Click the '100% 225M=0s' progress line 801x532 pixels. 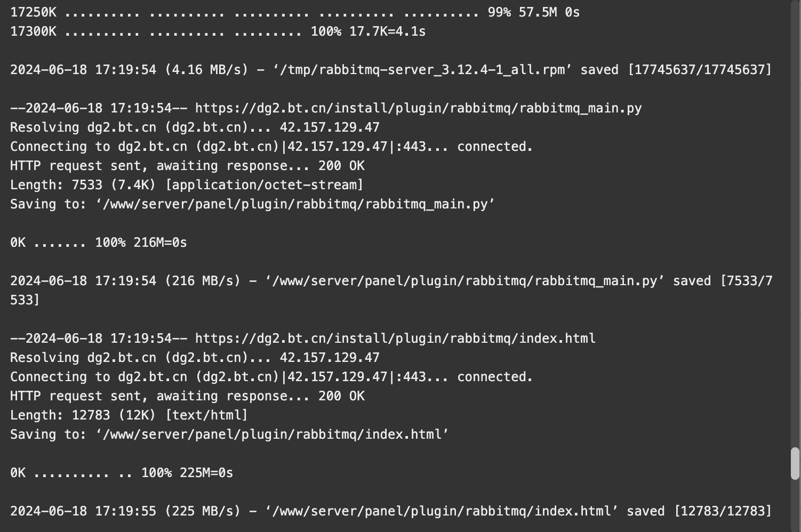[122, 473]
